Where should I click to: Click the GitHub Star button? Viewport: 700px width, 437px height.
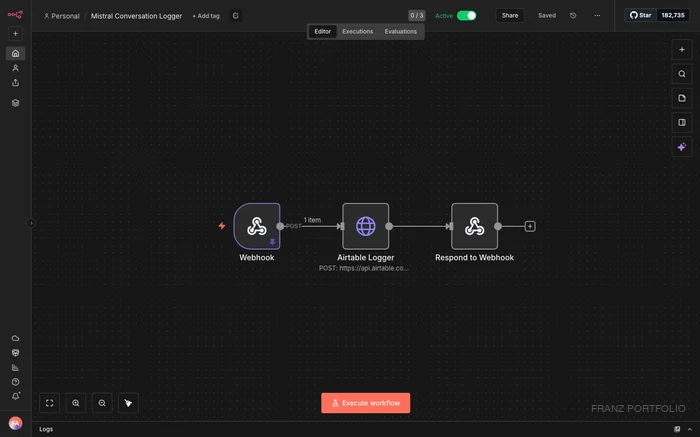click(x=641, y=15)
